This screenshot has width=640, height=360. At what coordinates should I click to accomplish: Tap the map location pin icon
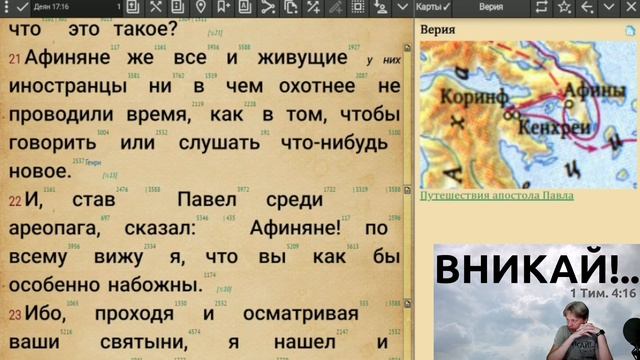[200, 7]
